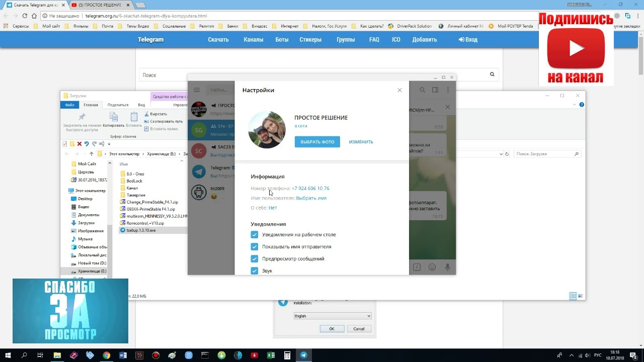This screenshot has height=362, width=644.
Task: Click the Telegram chat search magnifier icon
Action: 423,90
